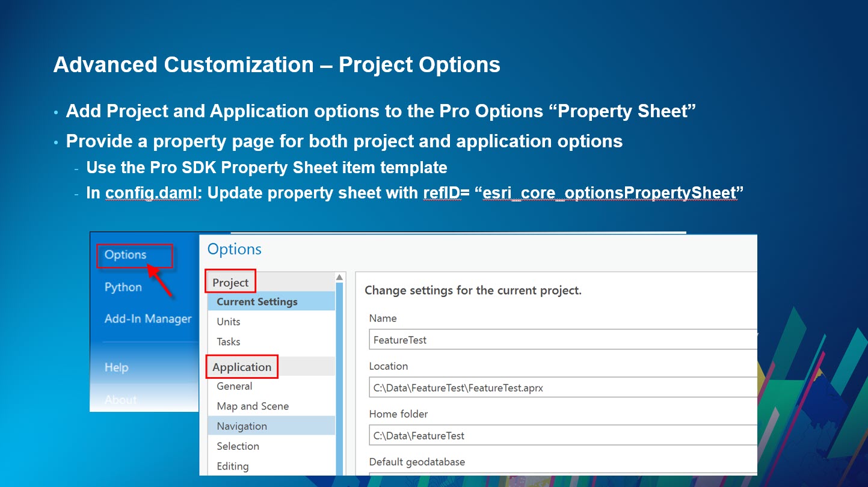Select the About option
Screen dimensions: 868x487
pyautogui.click(x=120, y=399)
